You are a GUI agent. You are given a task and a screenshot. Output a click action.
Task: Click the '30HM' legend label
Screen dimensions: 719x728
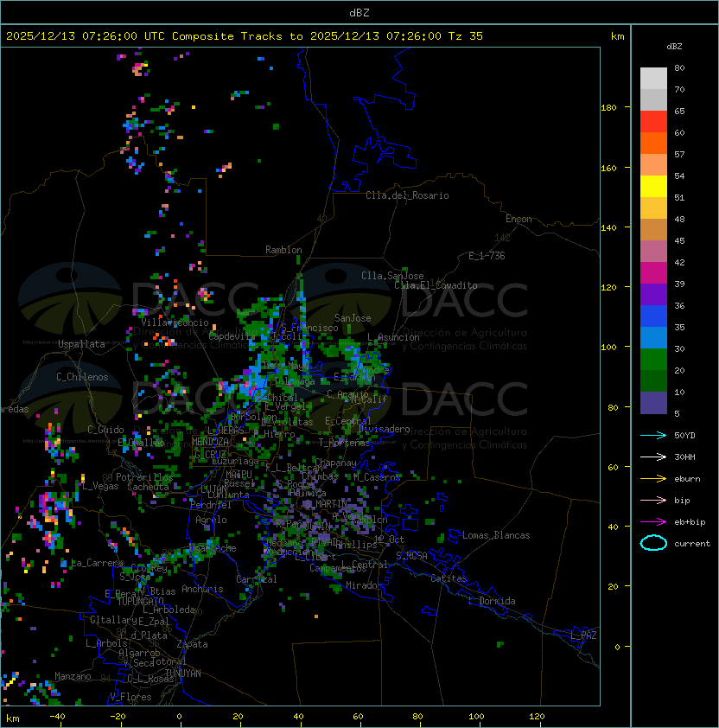(x=684, y=457)
